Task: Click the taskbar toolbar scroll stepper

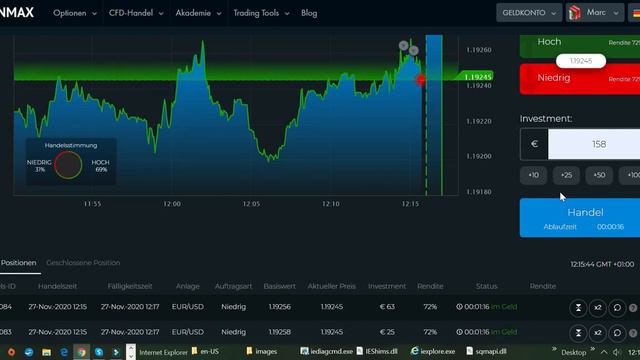Action: (x=131, y=351)
